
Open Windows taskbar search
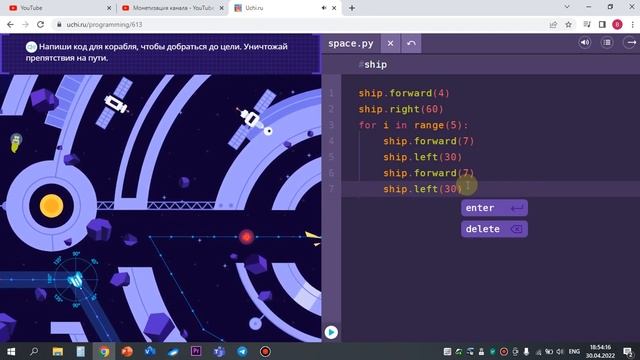click(34, 351)
